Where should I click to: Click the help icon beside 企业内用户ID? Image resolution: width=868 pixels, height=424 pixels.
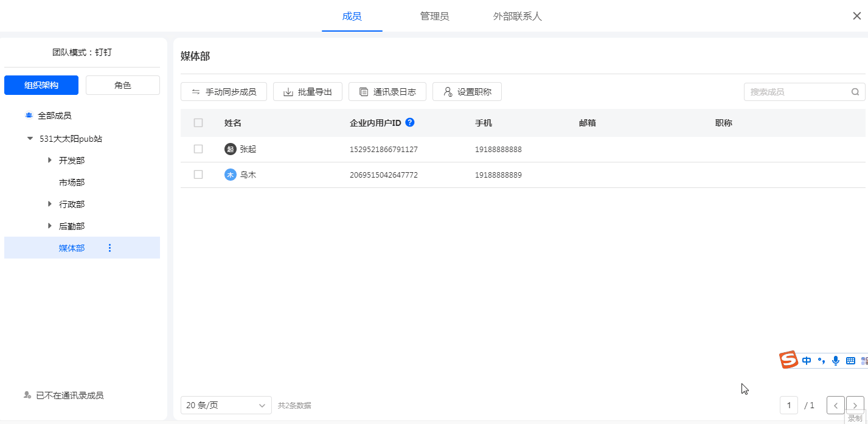pyautogui.click(x=410, y=122)
